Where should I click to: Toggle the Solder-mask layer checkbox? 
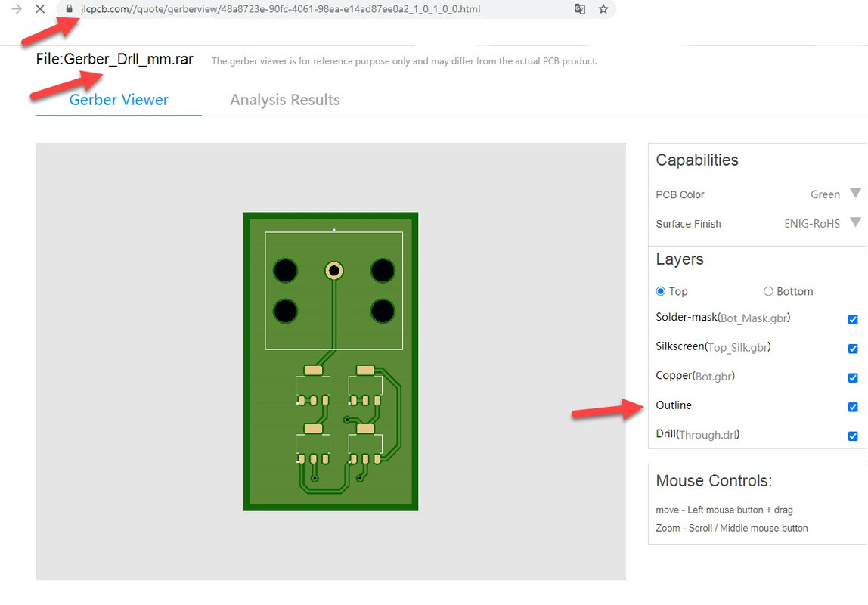(x=853, y=319)
